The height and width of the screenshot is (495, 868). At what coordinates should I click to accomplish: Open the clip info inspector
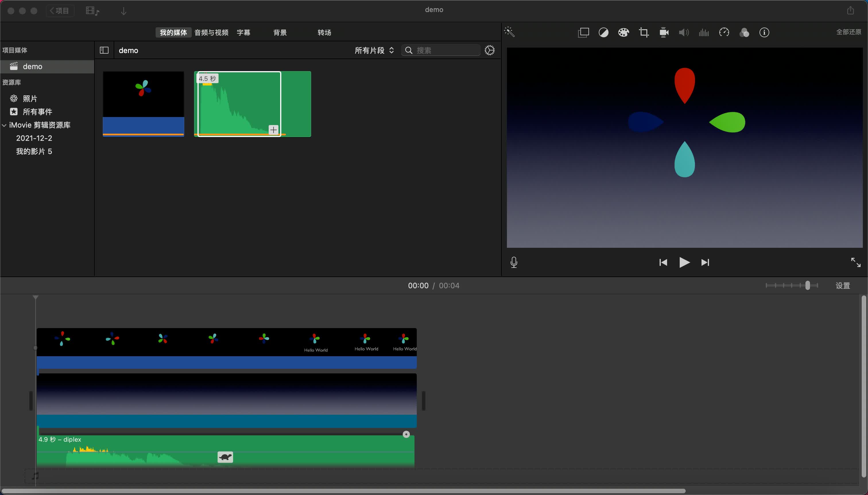(x=764, y=33)
